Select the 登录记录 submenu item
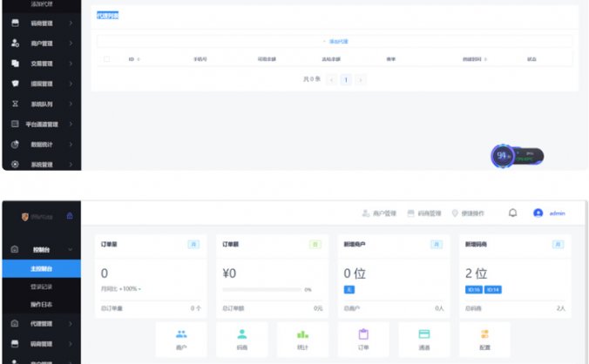Screen dimensions: 589x364 click(42, 286)
